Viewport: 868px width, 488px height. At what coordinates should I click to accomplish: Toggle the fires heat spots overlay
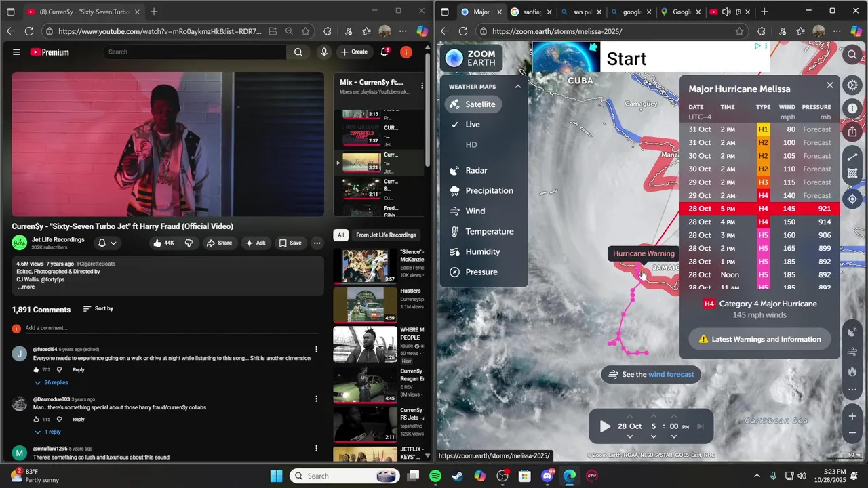point(852,371)
